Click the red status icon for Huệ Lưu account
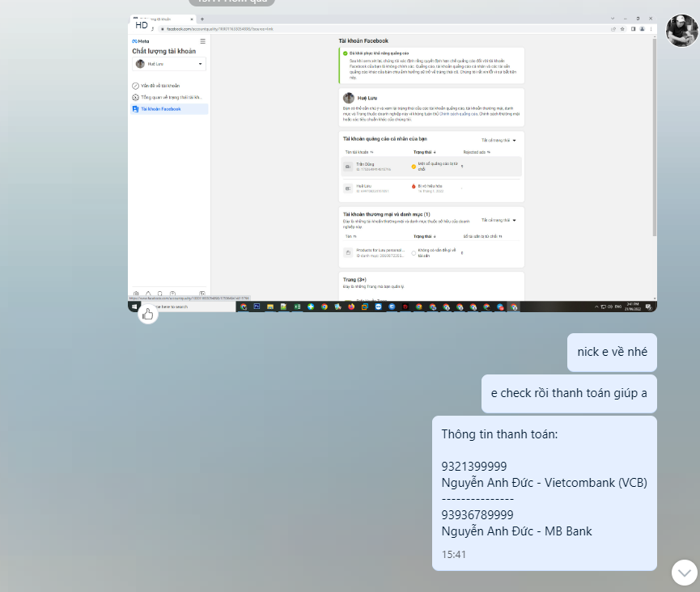 point(414,186)
